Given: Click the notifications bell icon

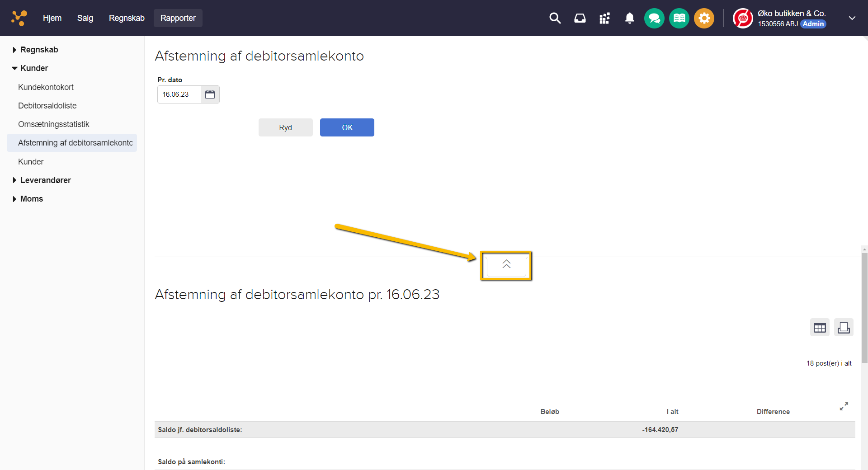Looking at the screenshot, I should pos(629,18).
